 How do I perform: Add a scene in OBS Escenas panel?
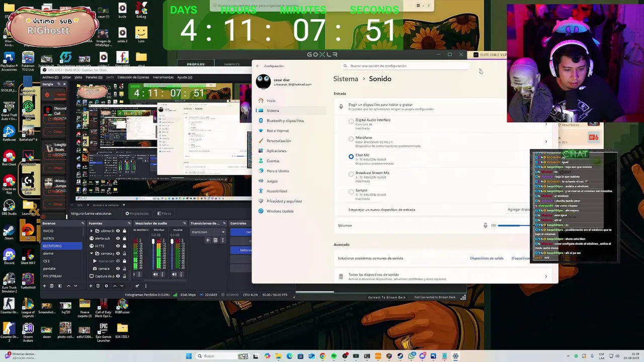tap(44, 286)
